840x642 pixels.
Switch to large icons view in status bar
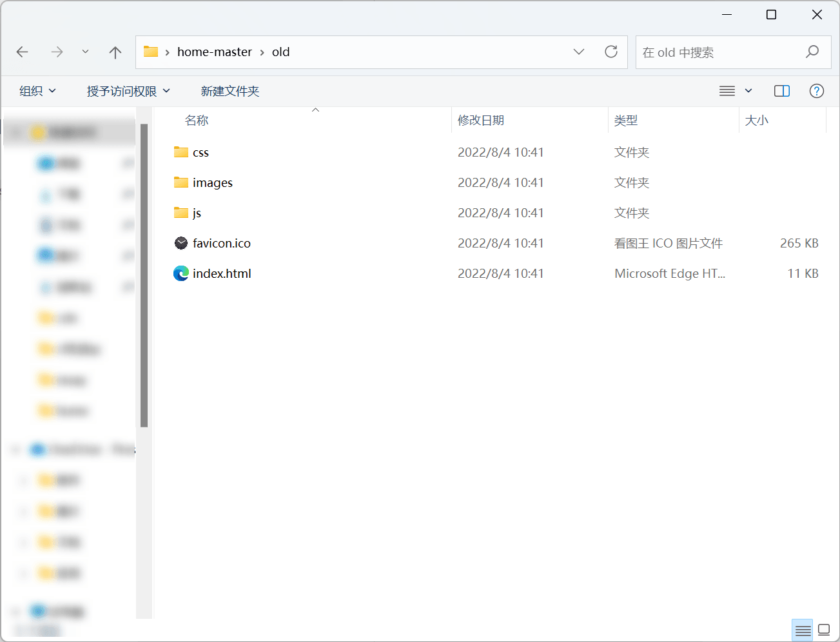(x=824, y=630)
